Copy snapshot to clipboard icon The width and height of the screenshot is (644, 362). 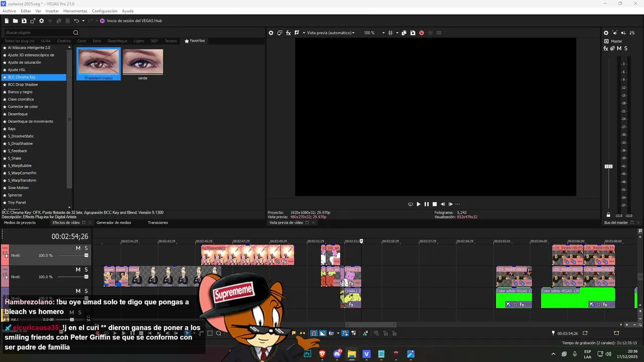(x=404, y=33)
